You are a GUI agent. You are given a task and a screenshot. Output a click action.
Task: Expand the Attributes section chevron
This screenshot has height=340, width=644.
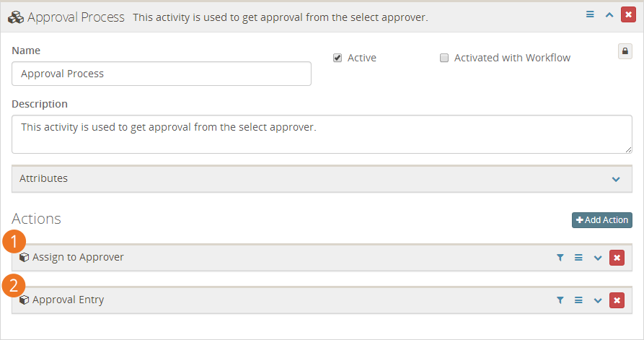616,179
